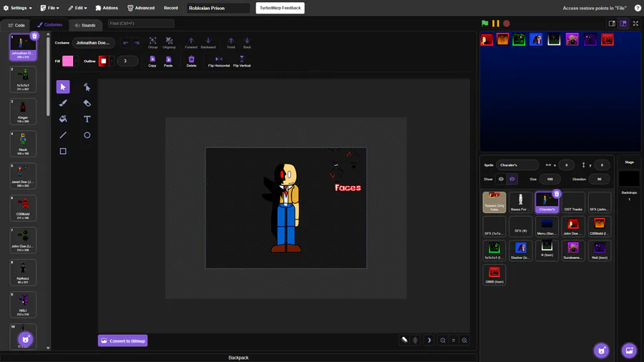This screenshot has height=362, width=644.
Task: Open the Advanced menu item
Action: pos(141,8)
